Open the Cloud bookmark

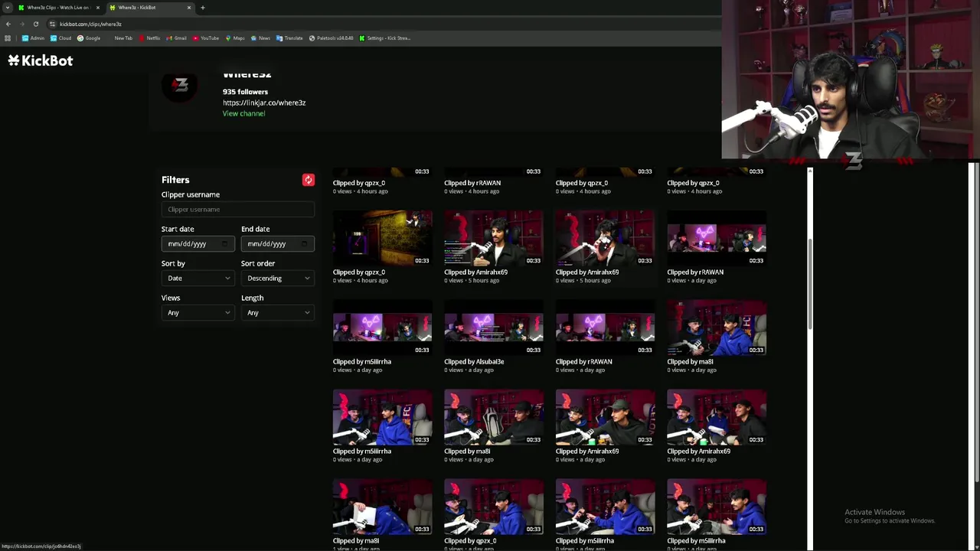[60, 37]
